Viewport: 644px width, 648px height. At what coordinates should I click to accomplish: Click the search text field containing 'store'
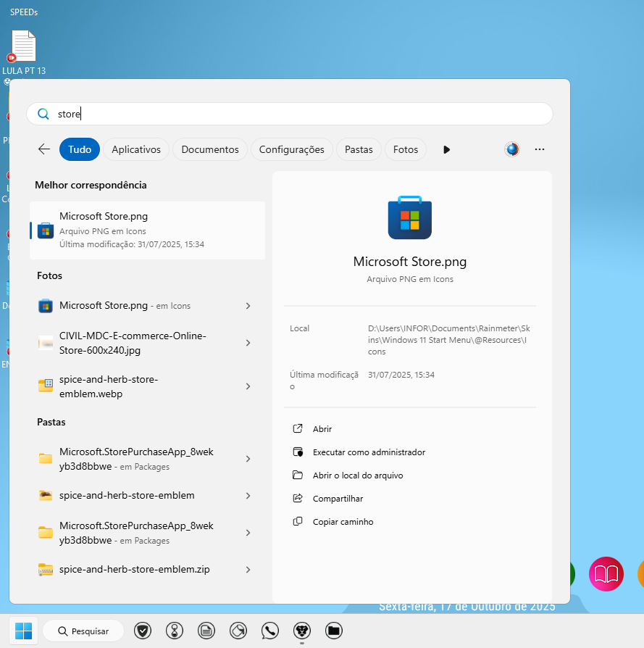pyautogui.click(x=289, y=114)
